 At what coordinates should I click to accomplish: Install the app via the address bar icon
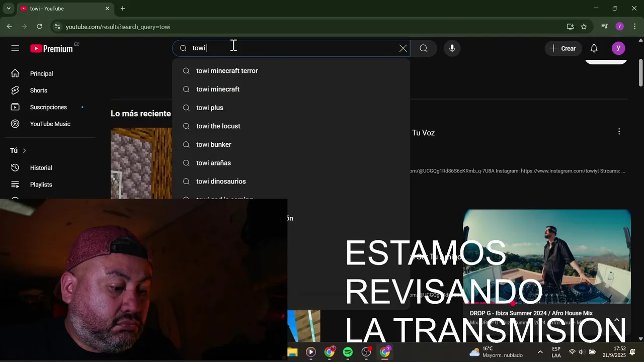(570, 27)
